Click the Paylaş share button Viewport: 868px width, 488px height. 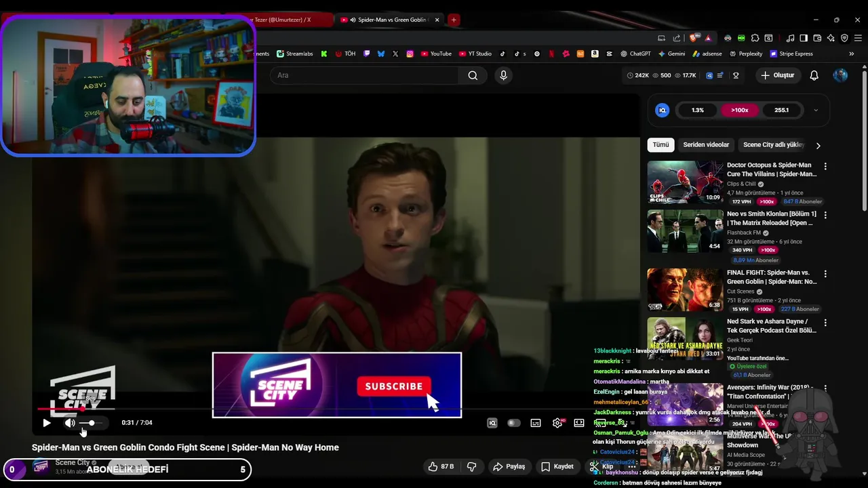coord(509,466)
